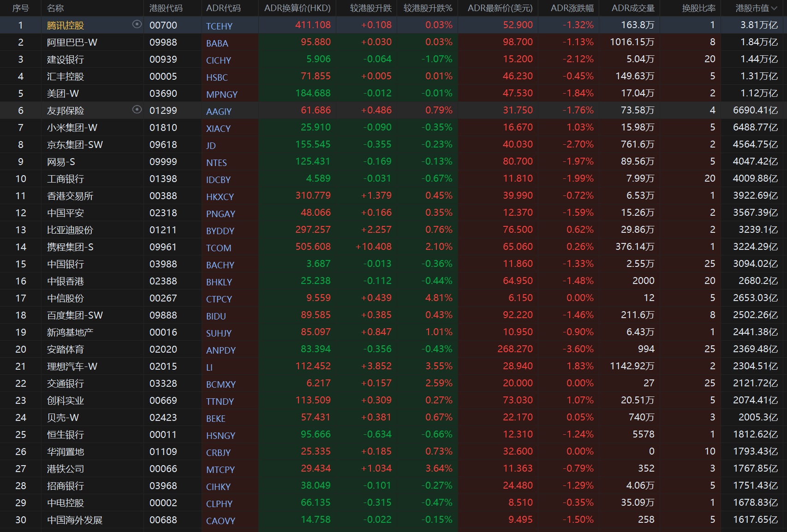Open the 阿里巴巴-W row name

tap(72, 42)
